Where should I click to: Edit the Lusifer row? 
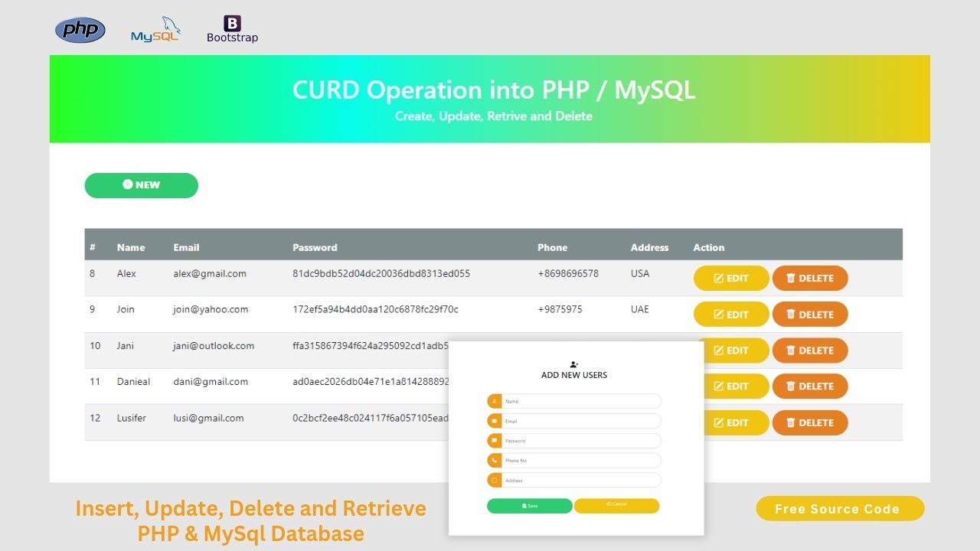(735, 422)
